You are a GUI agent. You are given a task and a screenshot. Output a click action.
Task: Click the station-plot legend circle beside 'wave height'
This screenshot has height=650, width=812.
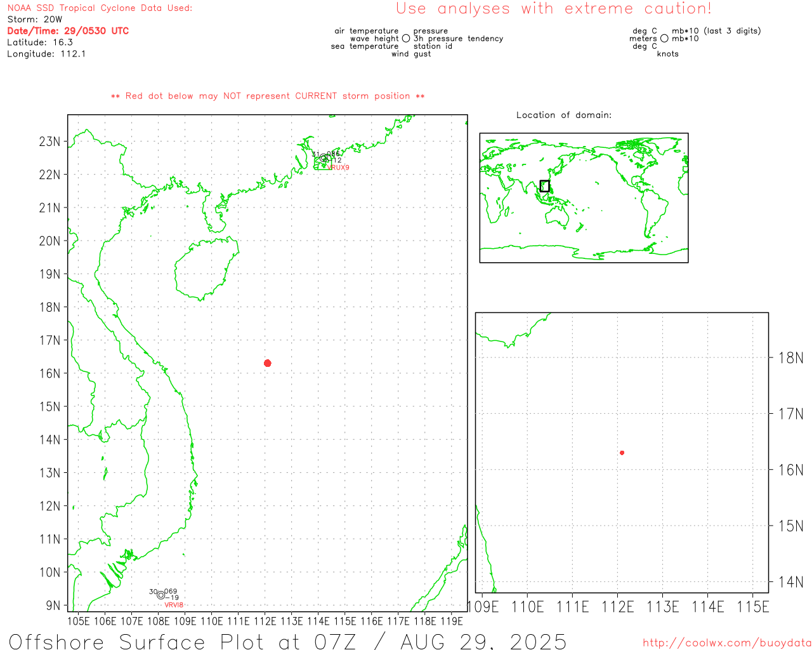pos(406,39)
